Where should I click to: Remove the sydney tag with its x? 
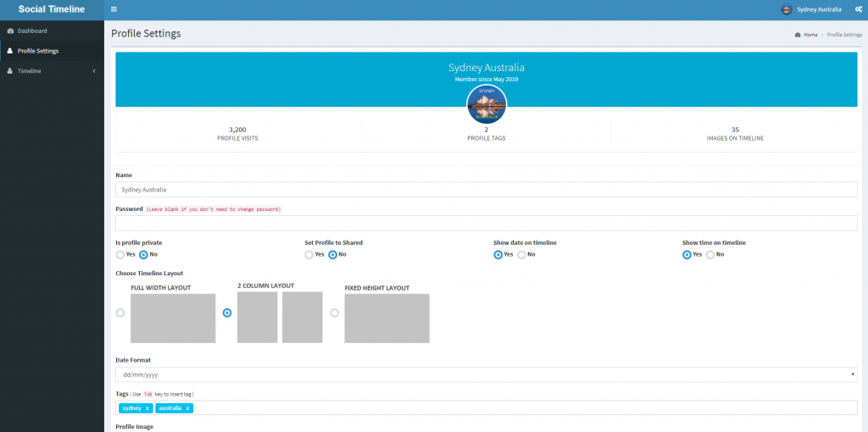147,408
